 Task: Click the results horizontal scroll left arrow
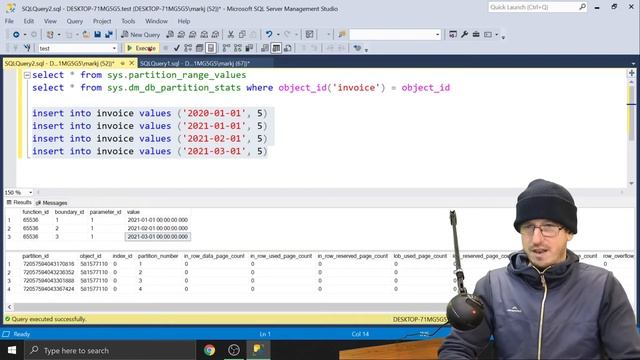click(9, 307)
